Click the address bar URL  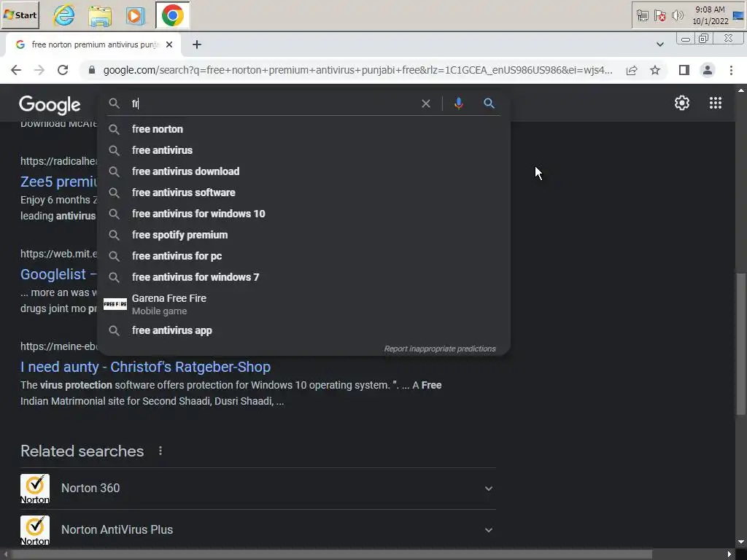coord(357,70)
